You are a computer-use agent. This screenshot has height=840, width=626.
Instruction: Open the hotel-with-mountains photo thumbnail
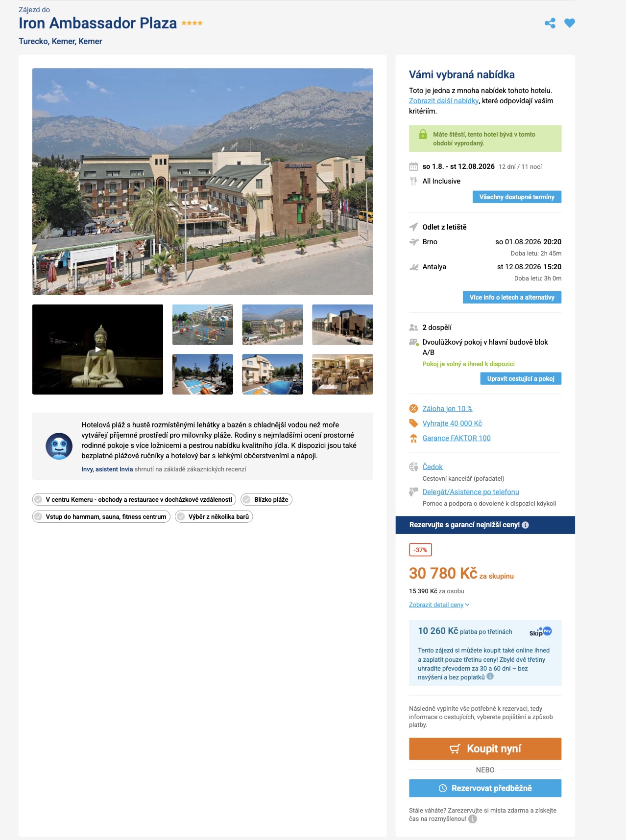click(272, 325)
